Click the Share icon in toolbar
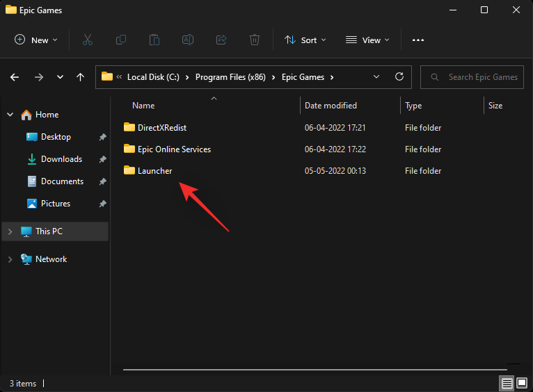The image size is (533, 392). pyautogui.click(x=221, y=40)
